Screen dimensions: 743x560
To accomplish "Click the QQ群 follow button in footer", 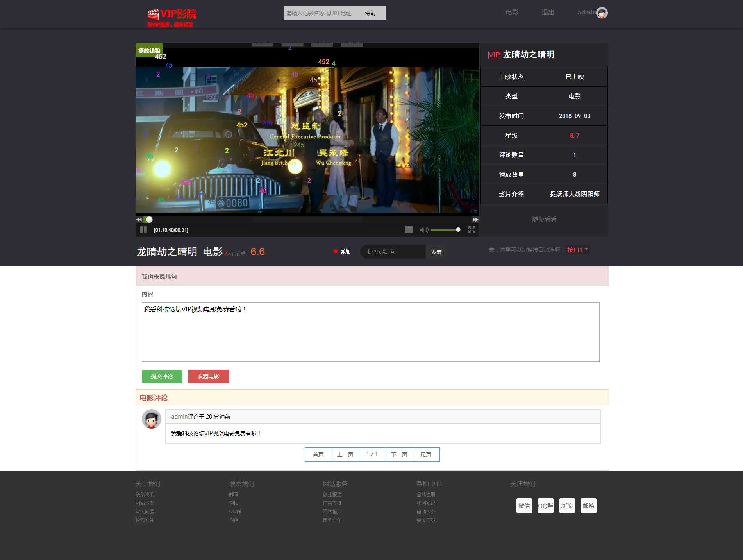I will (x=545, y=506).
